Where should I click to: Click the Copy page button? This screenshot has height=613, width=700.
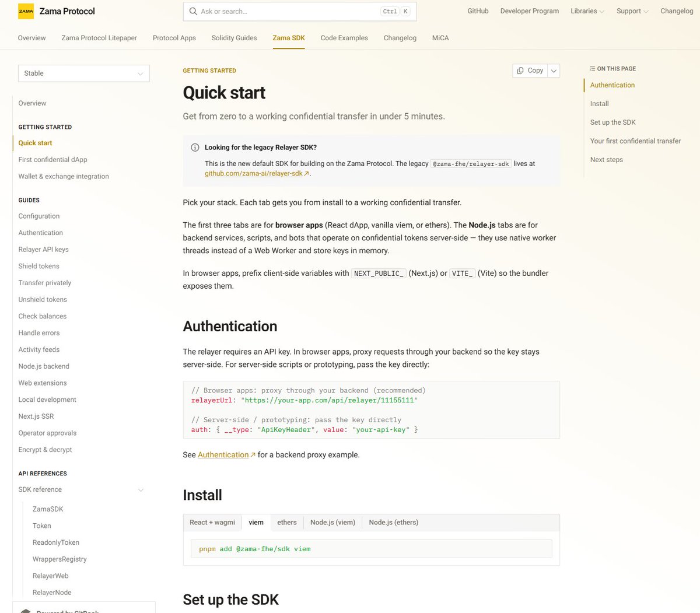pyautogui.click(x=530, y=71)
